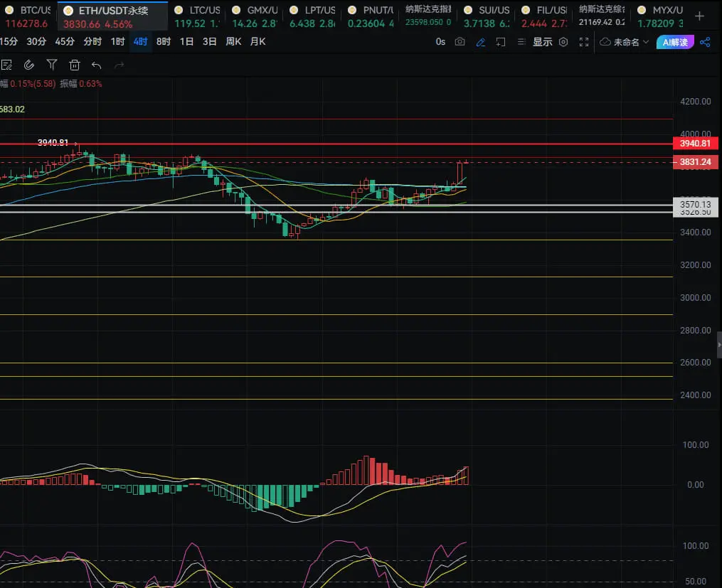
Task: Add a new symbol tab with plus
Action: coord(699,16)
